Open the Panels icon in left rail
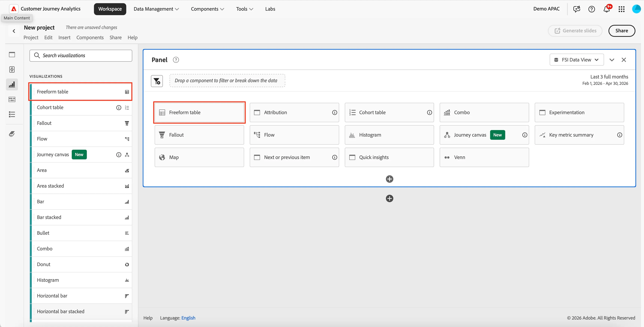Screen dimensions: 644x327 pos(12,55)
